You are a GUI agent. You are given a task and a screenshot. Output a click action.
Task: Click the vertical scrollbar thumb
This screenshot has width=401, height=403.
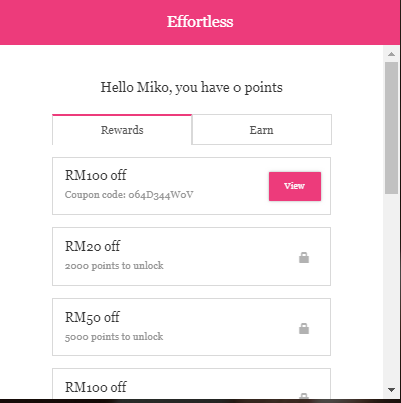(x=392, y=128)
